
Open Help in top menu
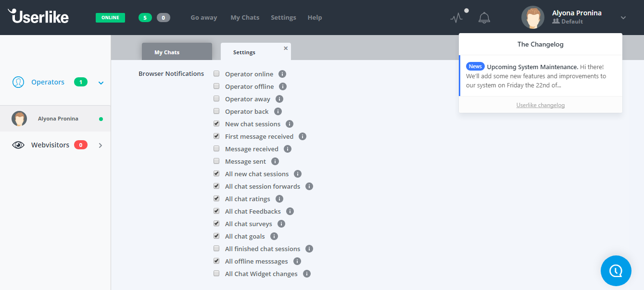tap(315, 17)
